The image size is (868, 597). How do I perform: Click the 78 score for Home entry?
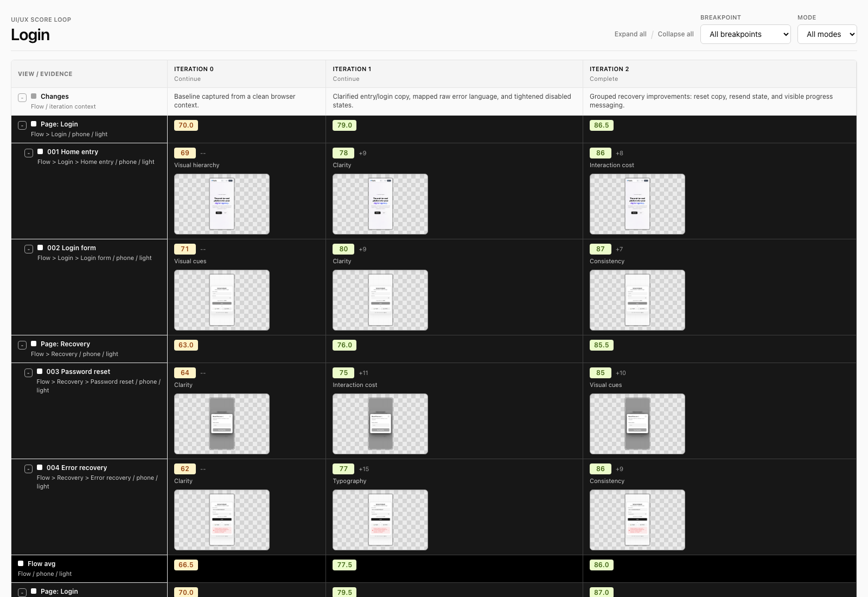pyautogui.click(x=343, y=153)
